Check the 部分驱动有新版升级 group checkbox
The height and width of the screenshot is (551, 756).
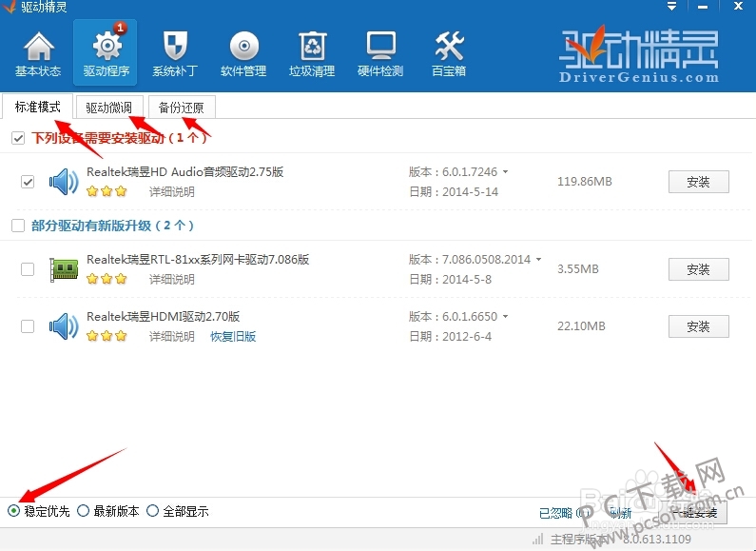[x=18, y=226]
